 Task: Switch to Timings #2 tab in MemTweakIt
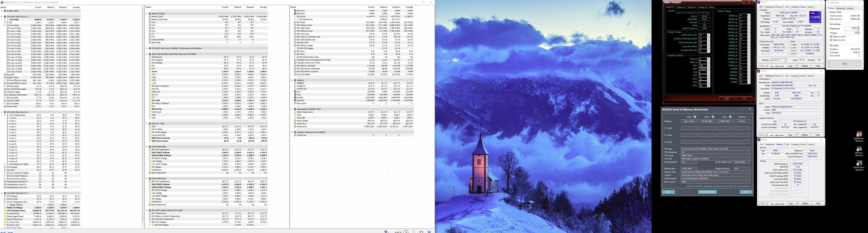681,7
